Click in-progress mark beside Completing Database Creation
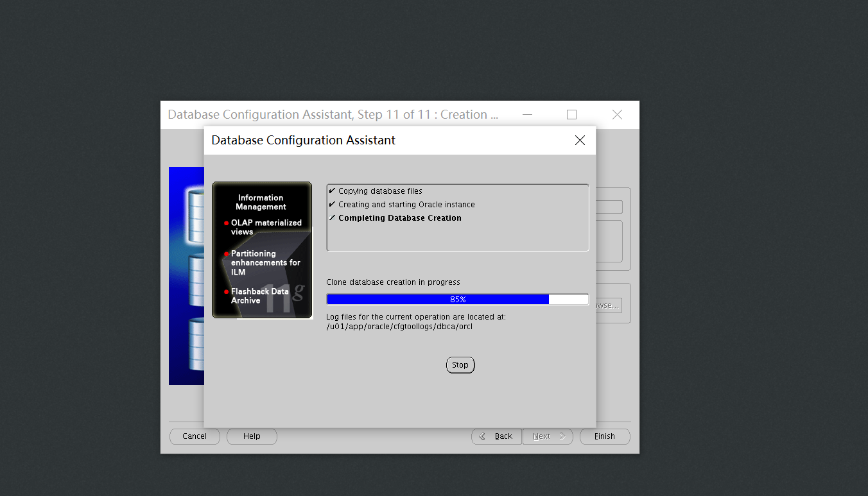868x496 pixels. [x=332, y=218]
